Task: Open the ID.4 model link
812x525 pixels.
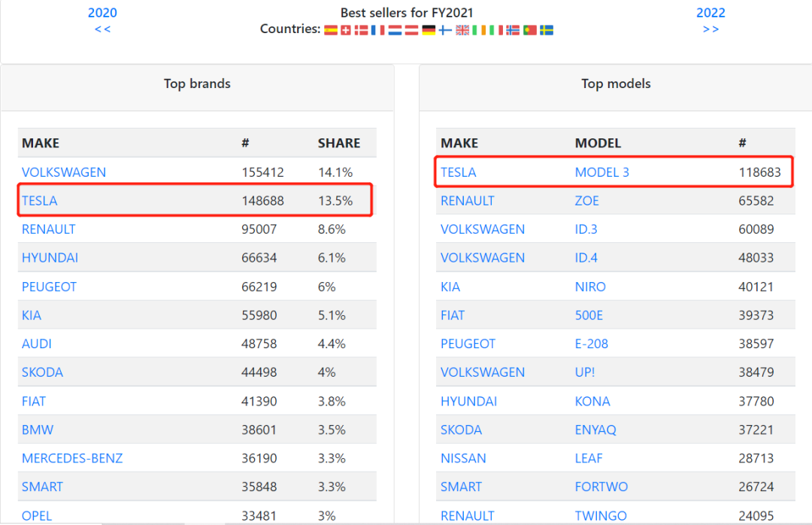Action: coord(586,257)
